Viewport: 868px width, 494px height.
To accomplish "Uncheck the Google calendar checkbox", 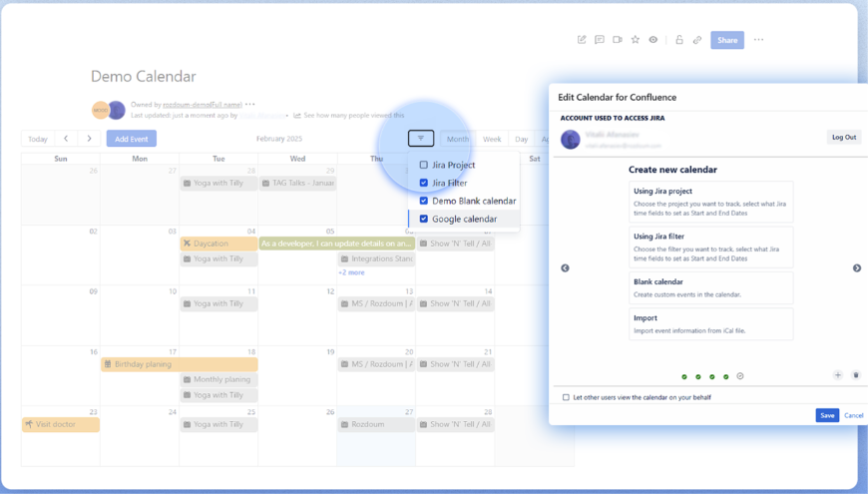I will pos(423,219).
